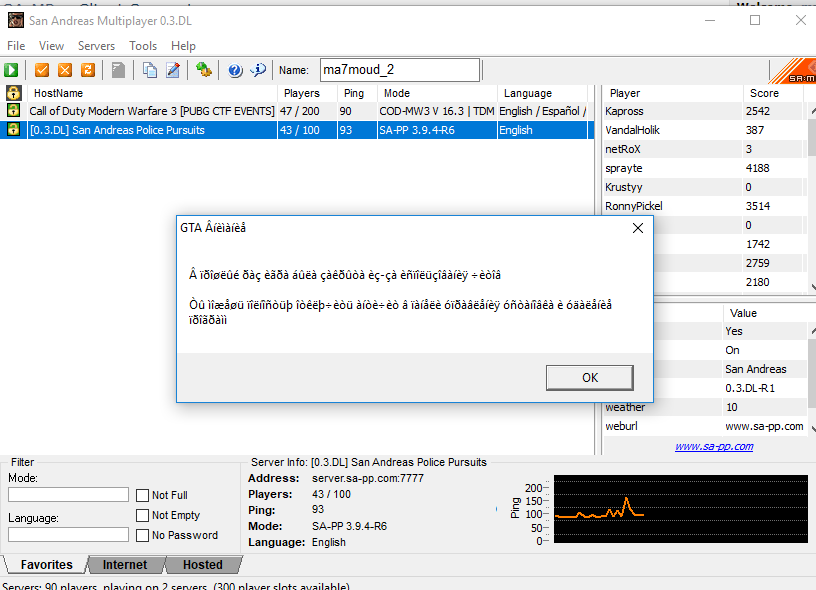Click the COD-MW3 V 16.3 mode cell
Screen dimensions: 816x590
tap(437, 111)
